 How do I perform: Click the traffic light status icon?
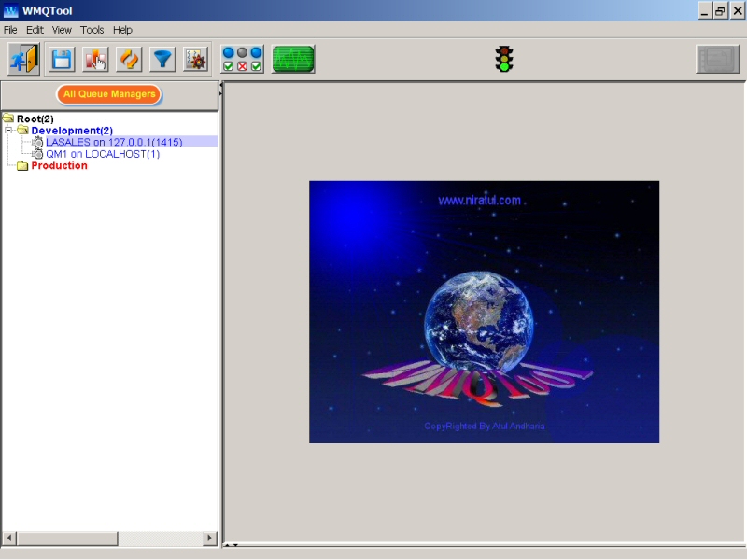(504, 59)
